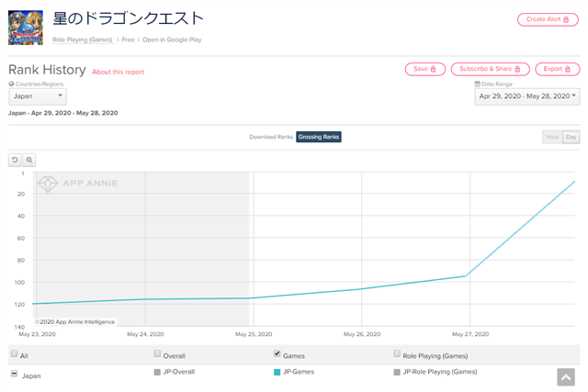Image resolution: width=588 pixels, height=392 pixels.
Task: Click the Save button
Action: (424, 69)
